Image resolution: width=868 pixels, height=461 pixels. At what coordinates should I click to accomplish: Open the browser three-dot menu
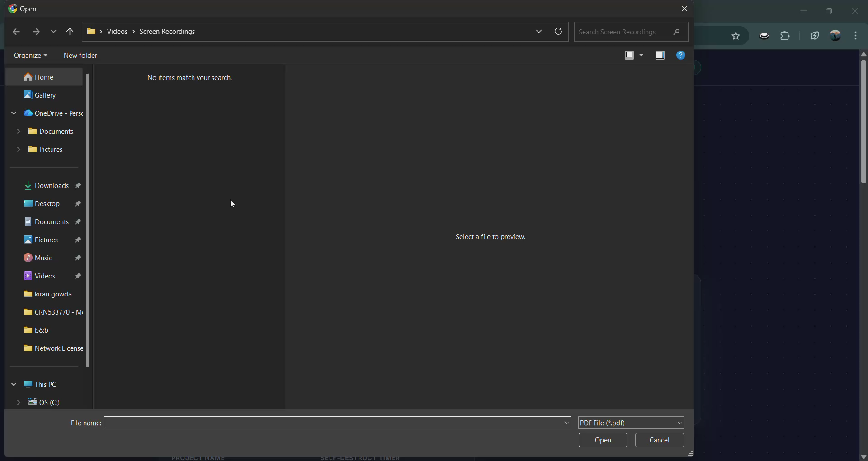tap(856, 35)
